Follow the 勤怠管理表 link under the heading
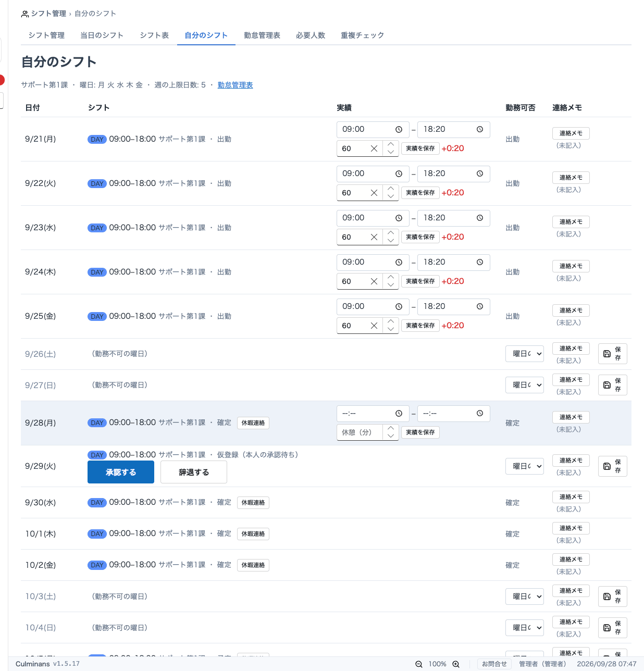Image resolution: width=644 pixels, height=671 pixels. coord(235,85)
